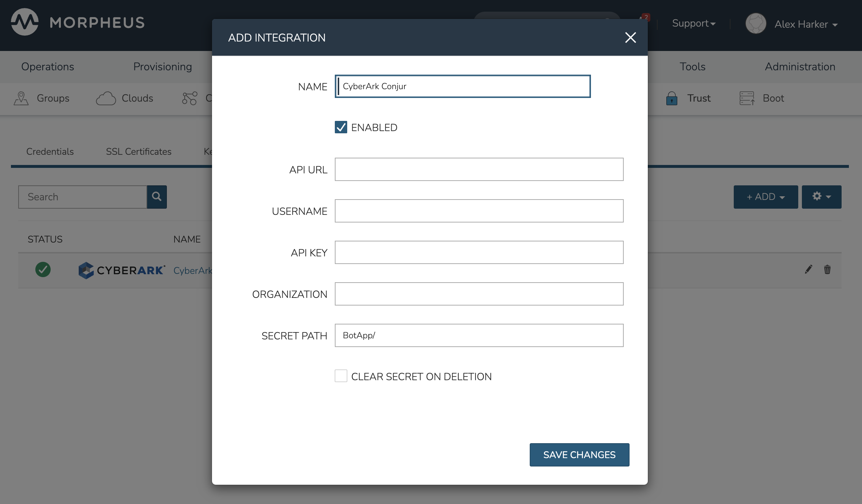Screen dimensions: 862x504
Task: Expand the + ADD dropdown
Action: 765,197
